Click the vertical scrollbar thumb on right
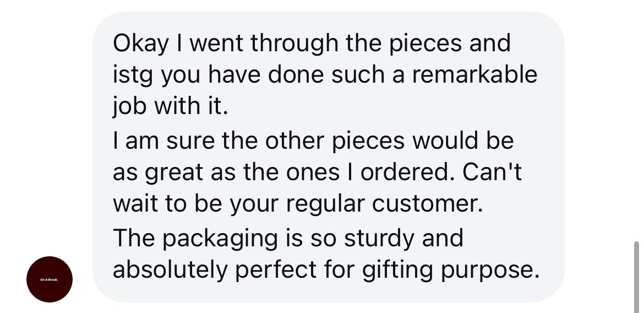The height and width of the screenshot is (313, 644). click(x=636, y=277)
